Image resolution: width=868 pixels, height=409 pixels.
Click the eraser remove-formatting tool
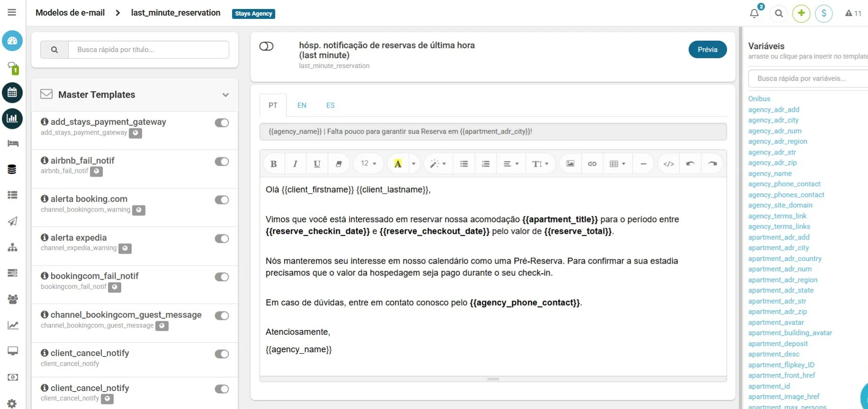click(x=339, y=164)
